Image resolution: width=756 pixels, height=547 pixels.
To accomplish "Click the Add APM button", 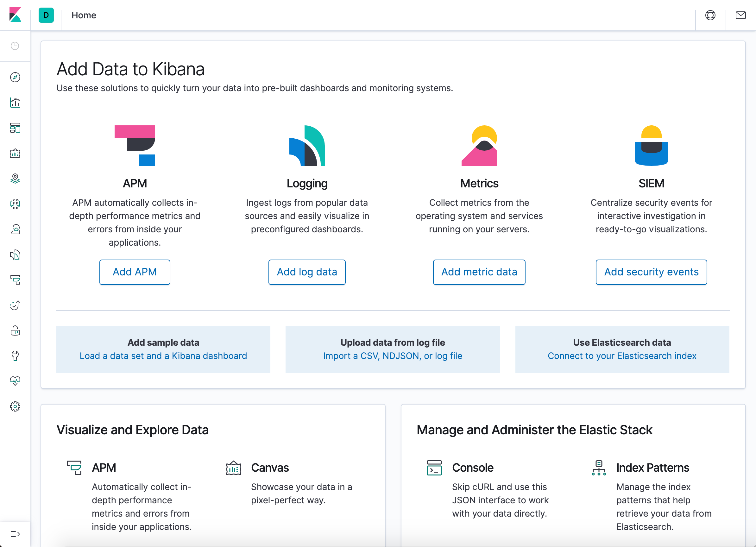I will pos(135,272).
